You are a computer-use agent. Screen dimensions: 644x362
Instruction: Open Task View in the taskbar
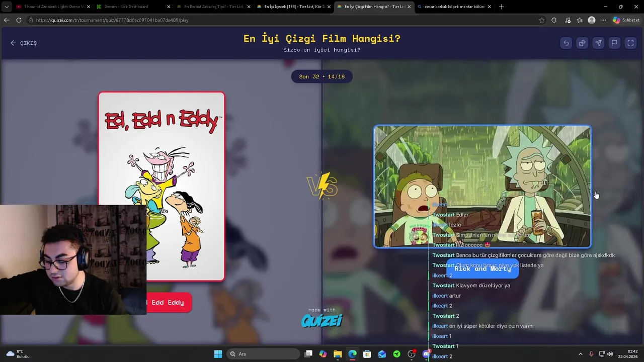point(308,354)
